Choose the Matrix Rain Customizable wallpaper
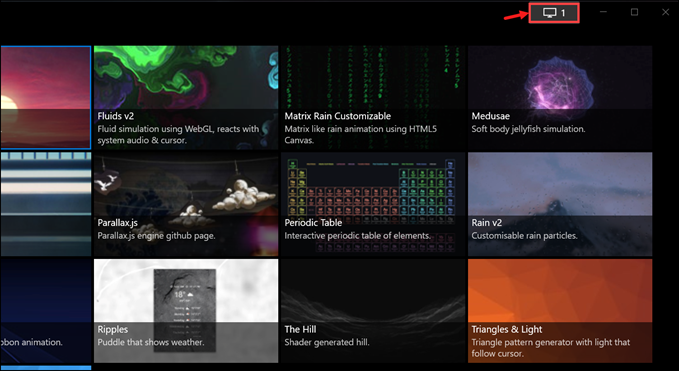 373,98
